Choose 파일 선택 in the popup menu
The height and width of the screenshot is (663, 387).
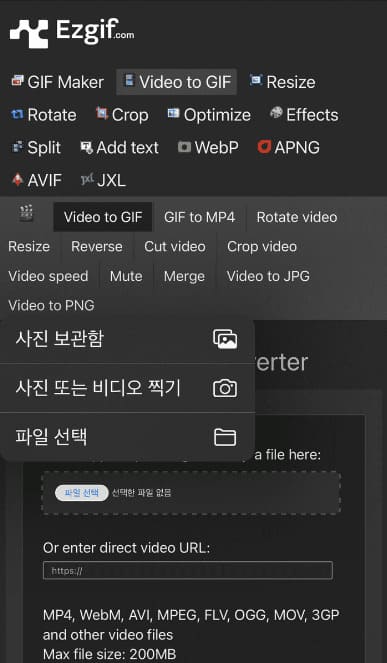(x=127, y=437)
